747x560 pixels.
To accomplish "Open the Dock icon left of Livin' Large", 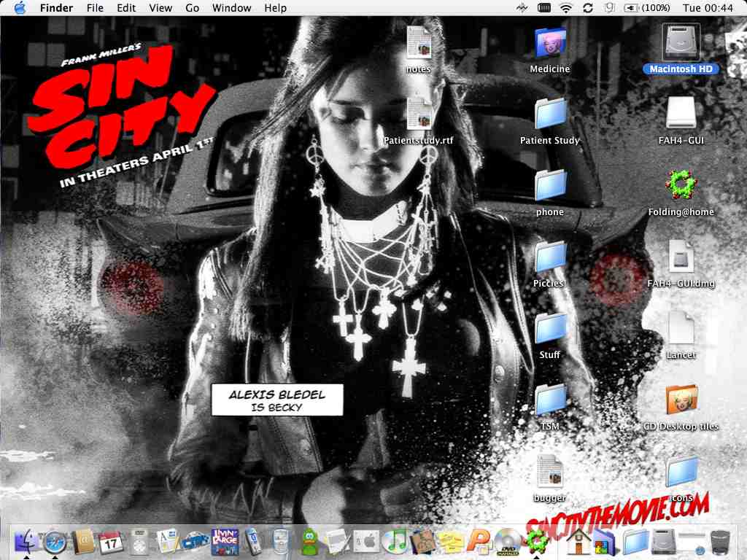I will point(196,542).
